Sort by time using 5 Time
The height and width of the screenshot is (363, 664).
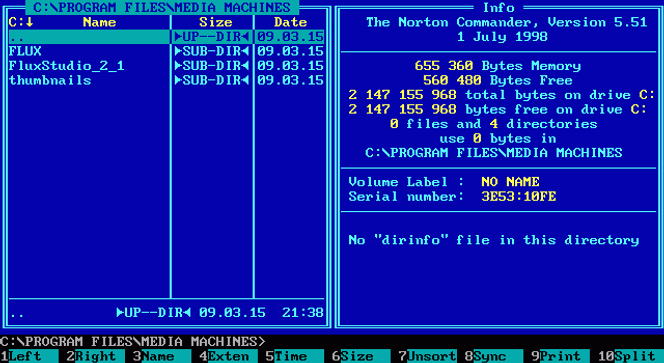pyautogui.click(x=295, y=356)
